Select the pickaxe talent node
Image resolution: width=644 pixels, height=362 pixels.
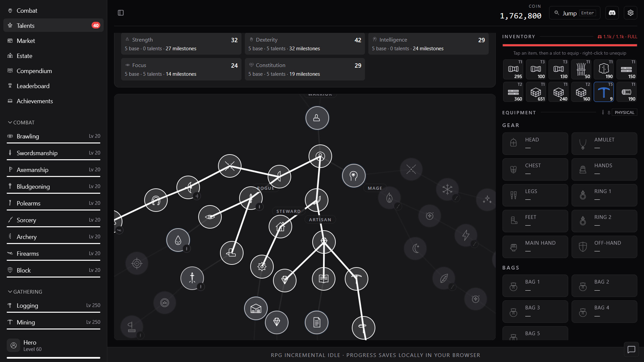click(357, 279)
